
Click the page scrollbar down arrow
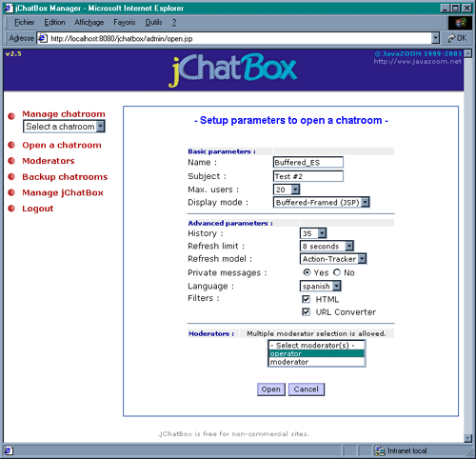click(x=468, y=439)
